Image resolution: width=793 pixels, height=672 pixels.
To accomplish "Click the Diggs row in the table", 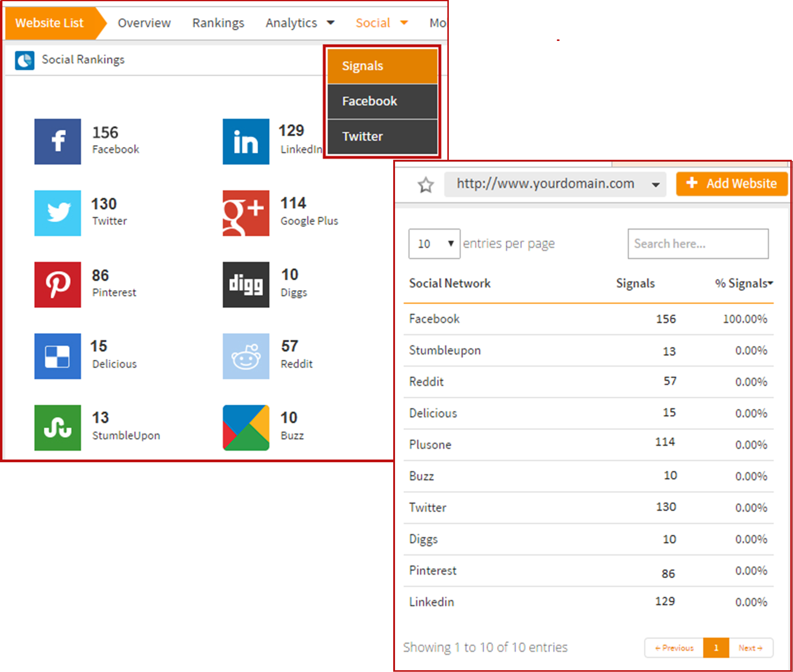I will click(x=588, y=539).
